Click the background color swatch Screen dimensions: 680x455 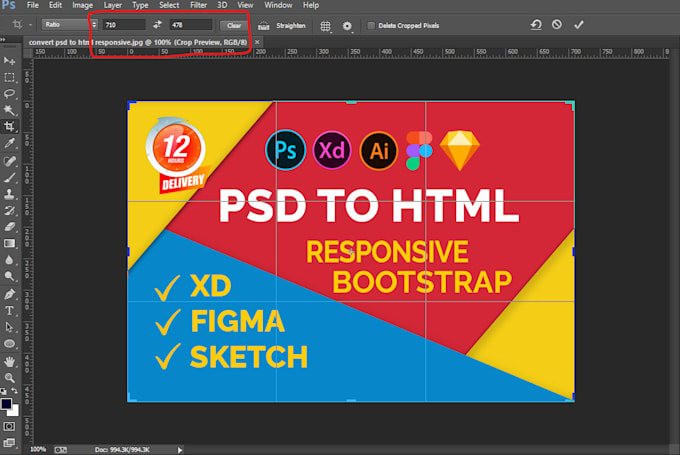14,411
